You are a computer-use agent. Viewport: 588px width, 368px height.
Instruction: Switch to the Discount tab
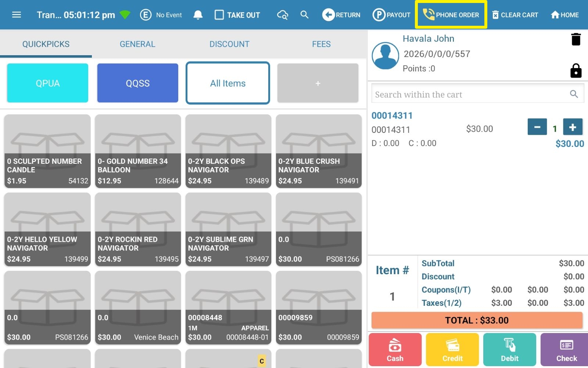tap(229, 44)
